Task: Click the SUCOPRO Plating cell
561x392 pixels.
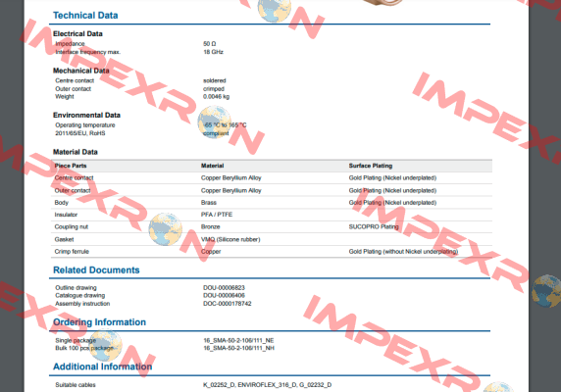Action: [x=374, y=227]
